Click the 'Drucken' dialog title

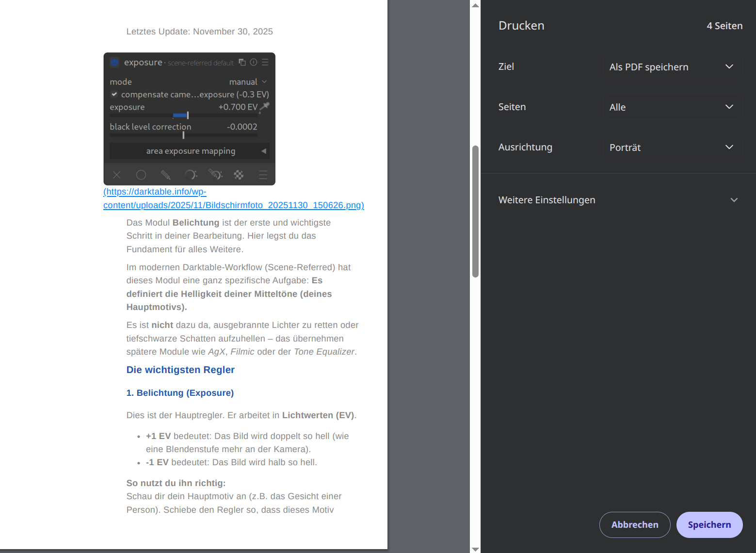[521, 25]
